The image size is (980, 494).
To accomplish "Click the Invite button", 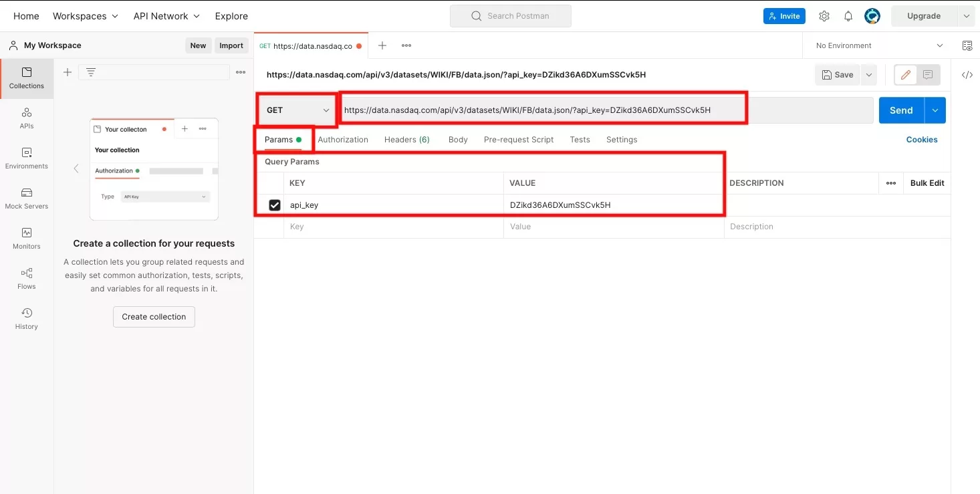I will coord(784,16).
